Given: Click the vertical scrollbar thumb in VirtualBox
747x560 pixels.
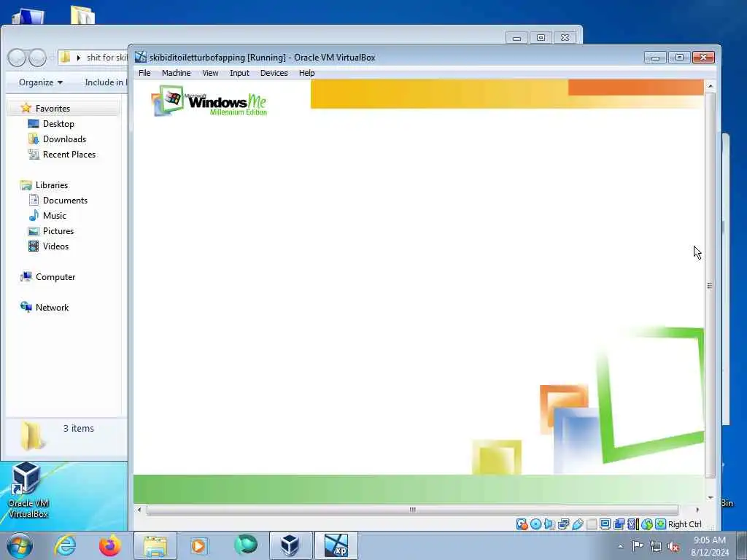Looking at the screenshot, I should pyautogui.click(x=710, y=285).
